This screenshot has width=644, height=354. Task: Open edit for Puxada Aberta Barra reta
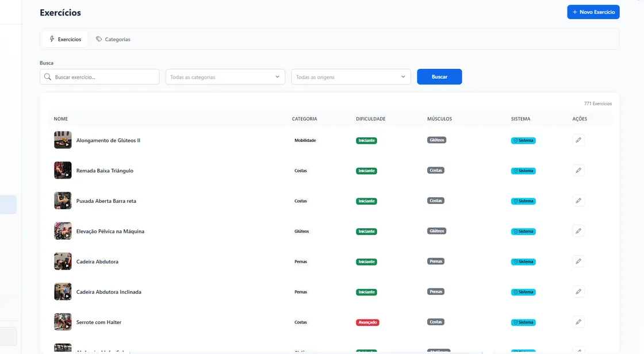[x=578, y=201]
